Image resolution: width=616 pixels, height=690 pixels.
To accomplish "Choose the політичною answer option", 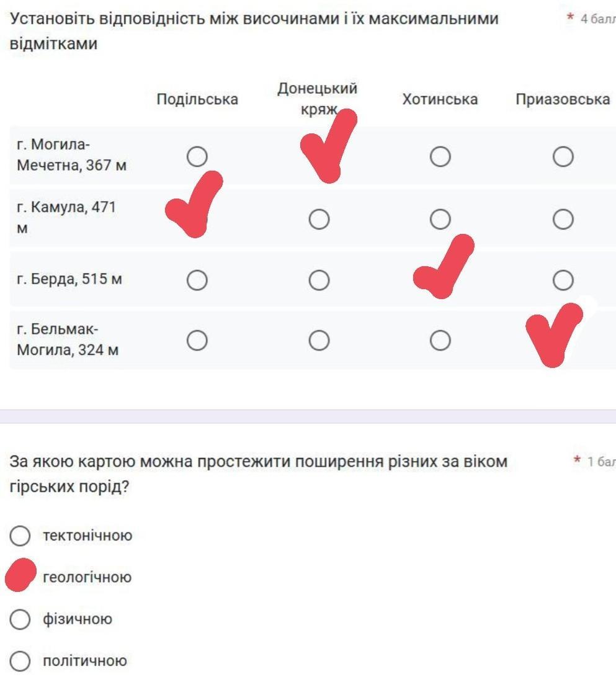I will pyautogui.click(x=20, y=661).
